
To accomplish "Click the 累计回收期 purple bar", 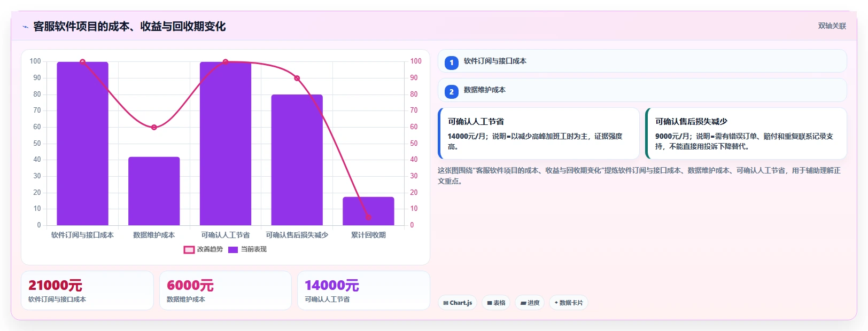I will click(368, 211).
